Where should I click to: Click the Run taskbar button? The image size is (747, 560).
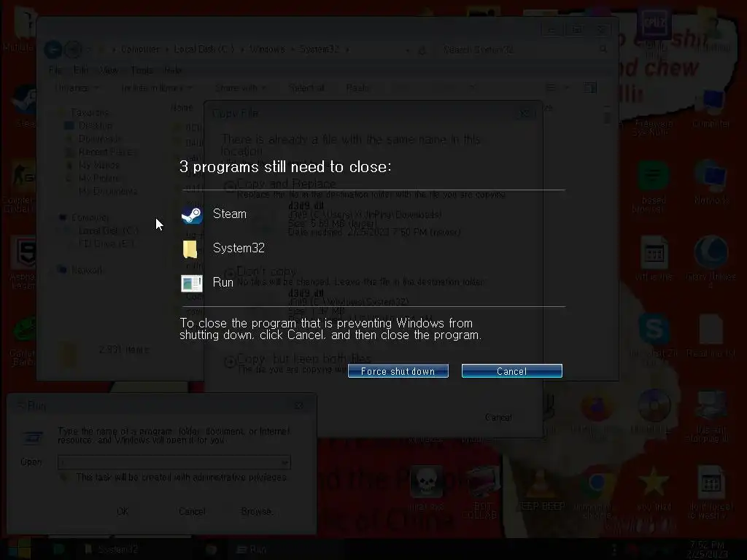(252, 549)
